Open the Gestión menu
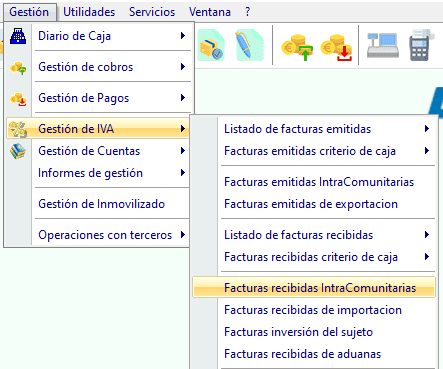443x369 pixels. click(x=29, y=12)
